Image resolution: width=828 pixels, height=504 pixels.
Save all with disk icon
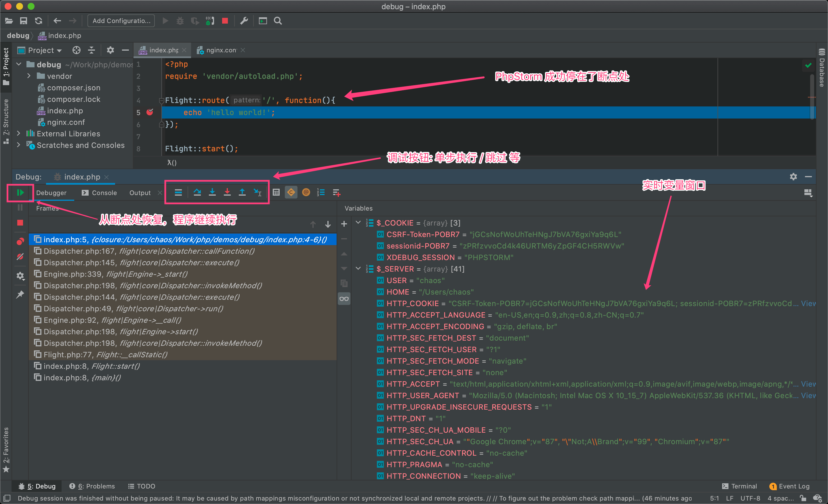(24, 21)
